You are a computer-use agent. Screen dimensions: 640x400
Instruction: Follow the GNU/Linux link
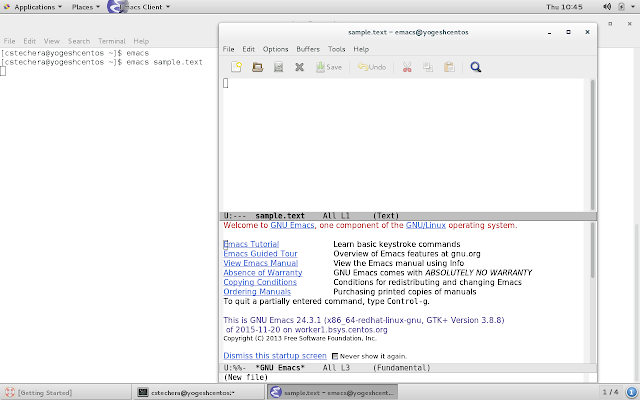click(426, 225)
